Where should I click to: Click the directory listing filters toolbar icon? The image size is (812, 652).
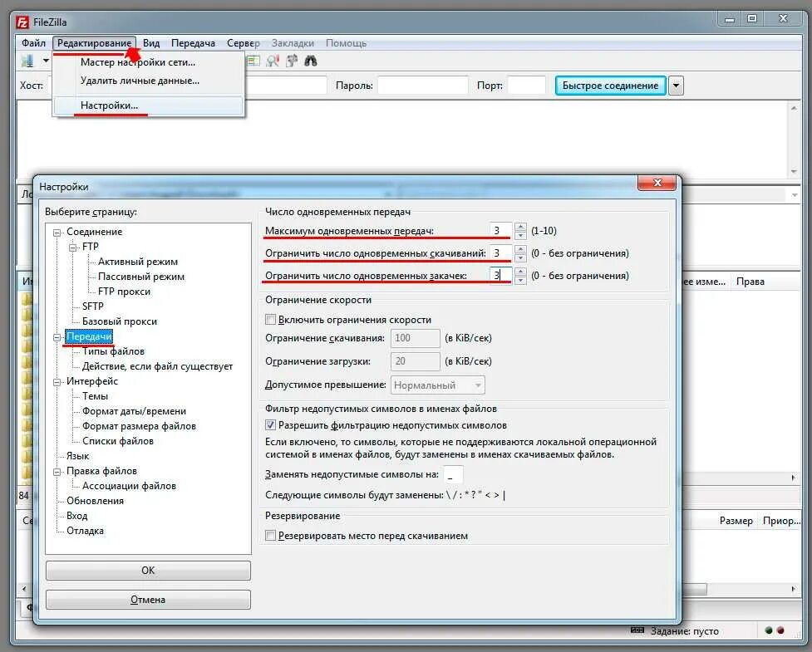pyautogui.click(x=253, y=61)
